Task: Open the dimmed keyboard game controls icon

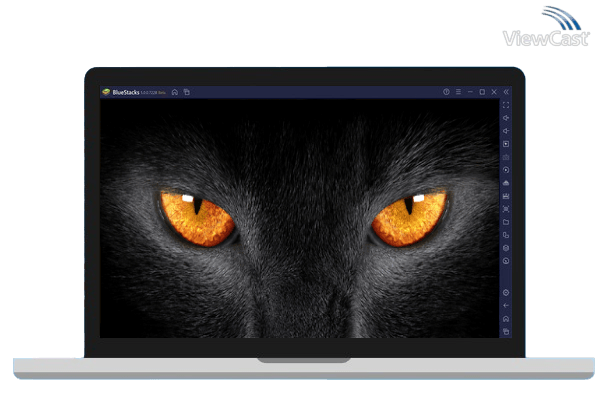Action: 506,157
